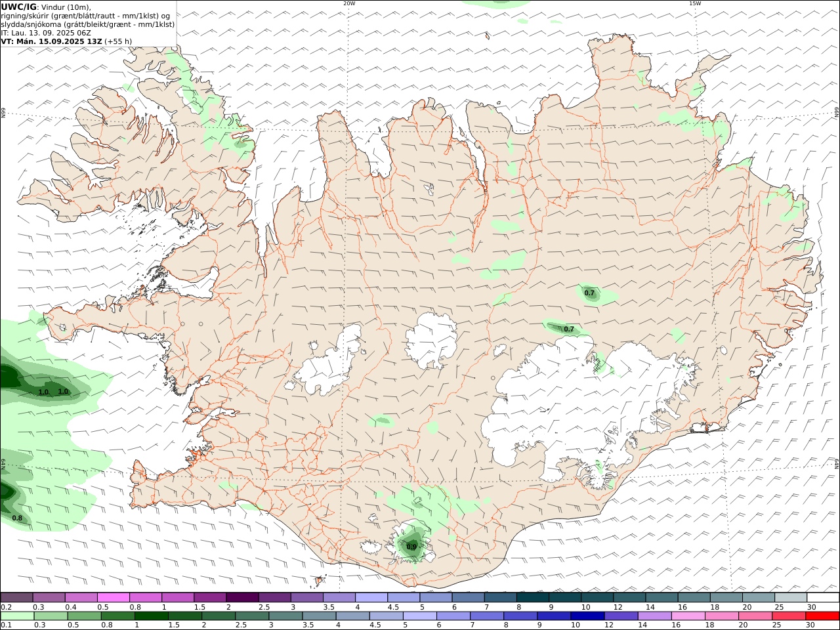840x630 pixels.
Task: Select the darkest green 1 mm rain swatch
Action: (152, 616)
